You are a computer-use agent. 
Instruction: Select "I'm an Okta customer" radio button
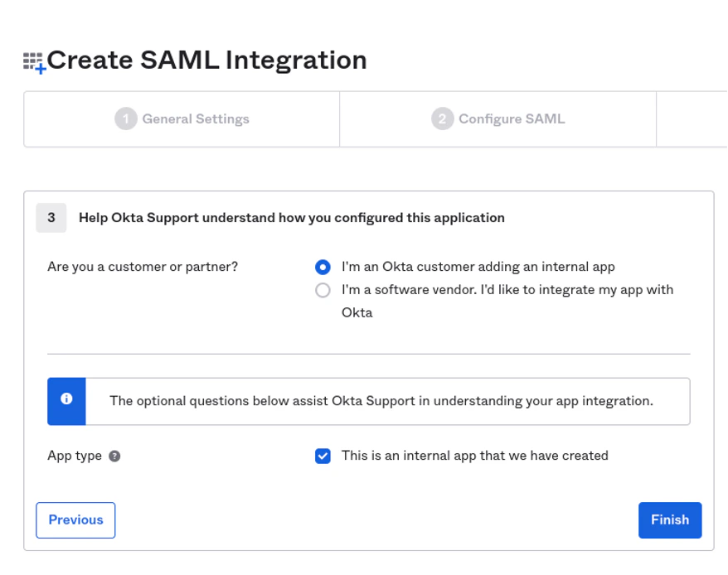click(x=323, y=267)
